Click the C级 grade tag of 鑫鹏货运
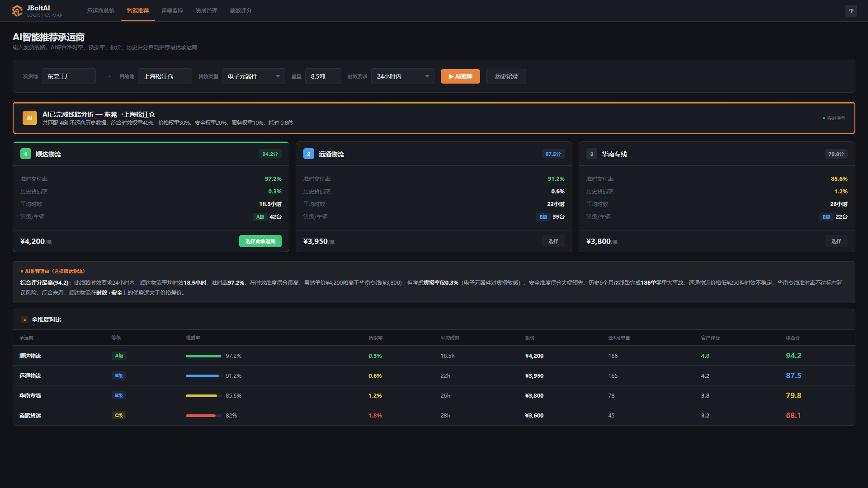This screenshot has width=868, height=488. coord(119,416)
